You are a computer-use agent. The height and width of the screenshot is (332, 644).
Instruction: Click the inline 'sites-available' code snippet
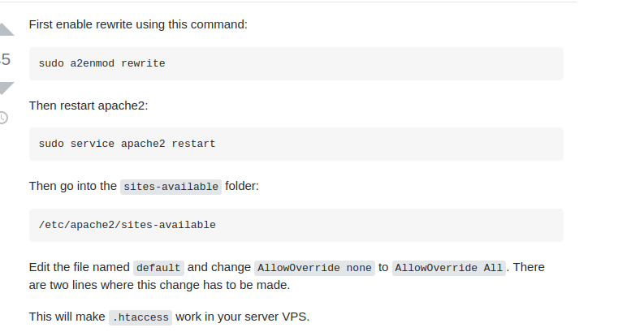(x=171, y=187)
